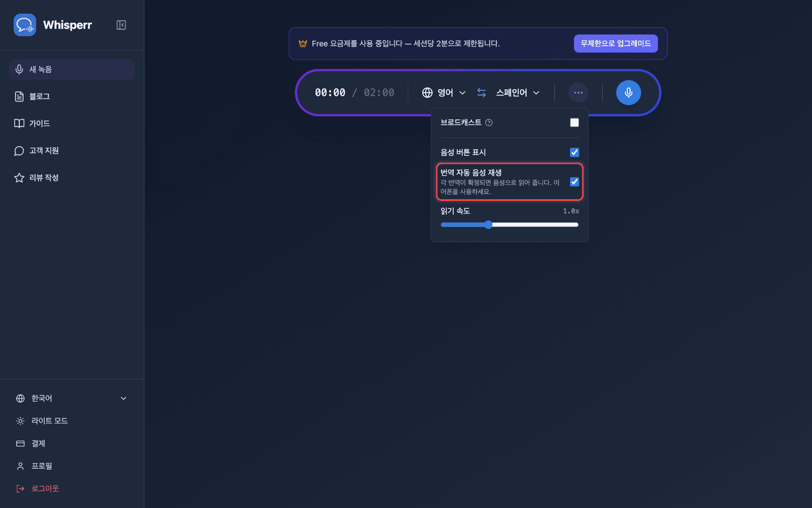Click the document icon beside 블로그
The height and width of the screenshot is (508, 812).
(x=19, y=97)
